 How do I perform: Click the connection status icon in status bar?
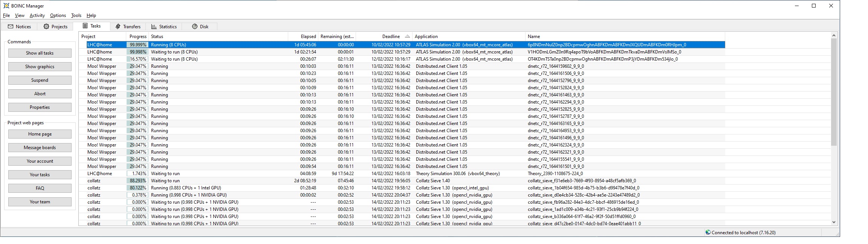708,232
